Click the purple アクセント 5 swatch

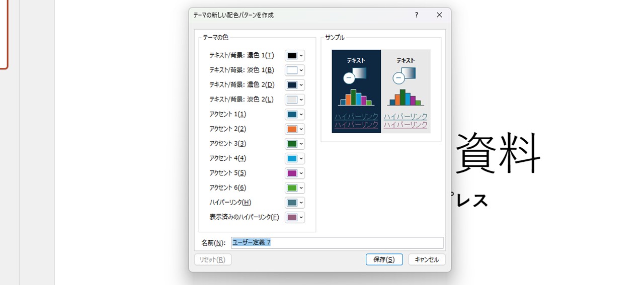[x=292, y=173]
